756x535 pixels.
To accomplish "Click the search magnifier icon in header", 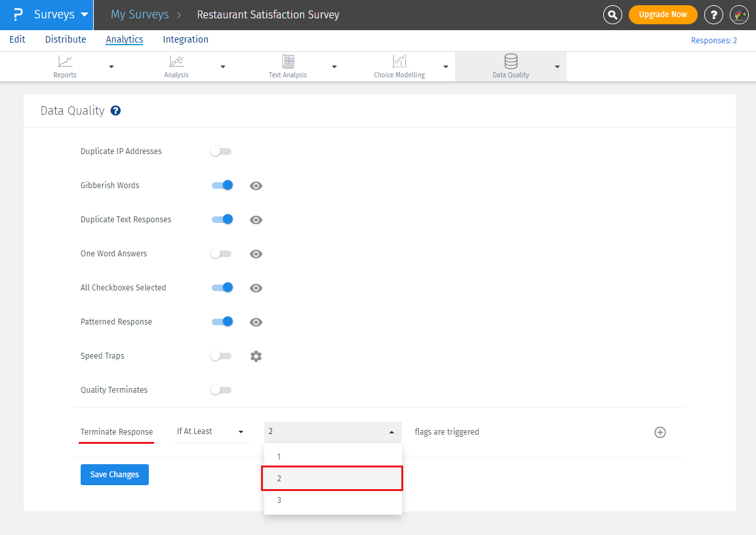I will [x=612, y=14].
